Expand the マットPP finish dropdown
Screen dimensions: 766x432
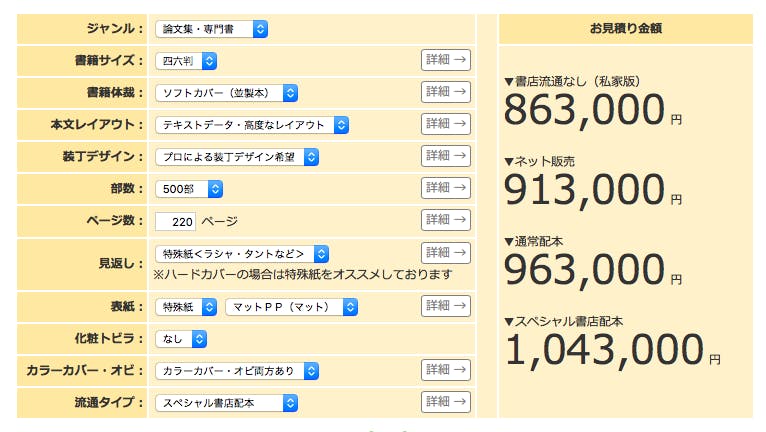point(291,307)
